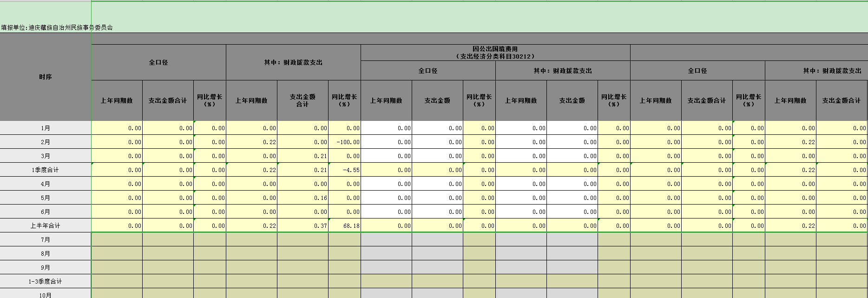Select the 1季度合计 row label

click(46, 170)
